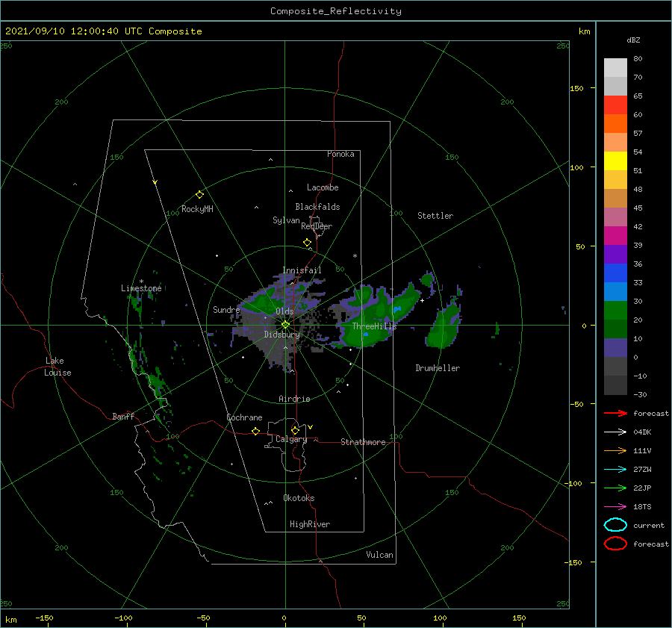
Task: Click the RedDeer city label
Action: pyautogui.click(x=317, y=226)
